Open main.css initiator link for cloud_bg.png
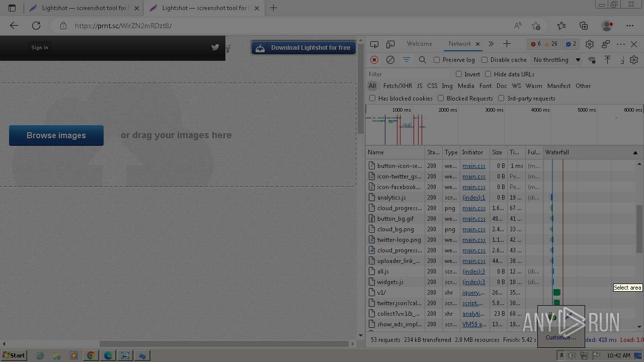The image size is (644, 362). pos(474,229)
